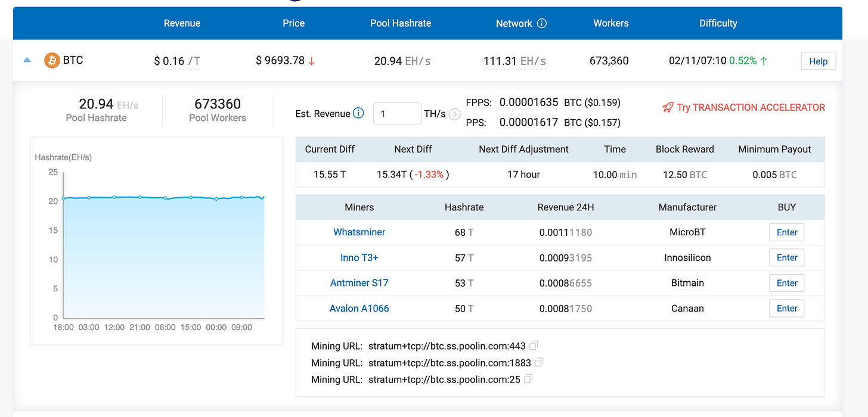Click the 673,360 workers value in BTC row

(x=609, y=61)
